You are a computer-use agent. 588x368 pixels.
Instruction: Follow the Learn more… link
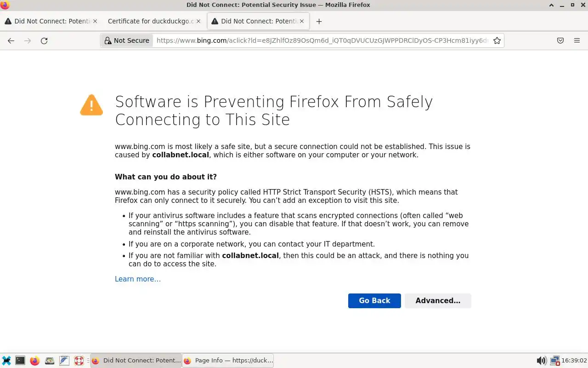coord(138,279)
